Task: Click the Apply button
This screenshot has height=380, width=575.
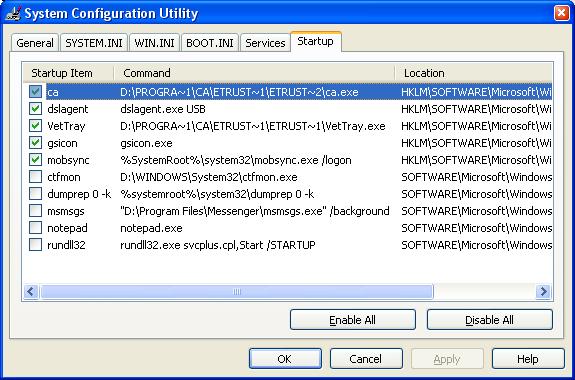Action: point(447,359)
